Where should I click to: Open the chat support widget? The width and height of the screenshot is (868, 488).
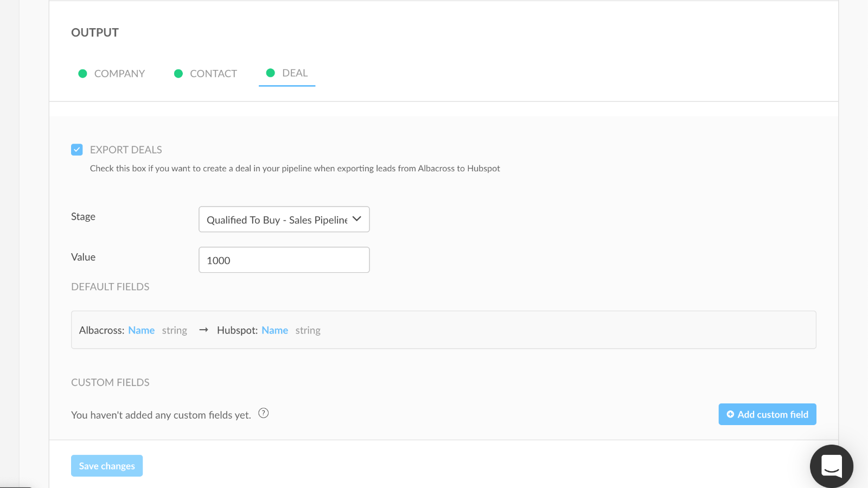pyautogui.click(x=831, y=466)
